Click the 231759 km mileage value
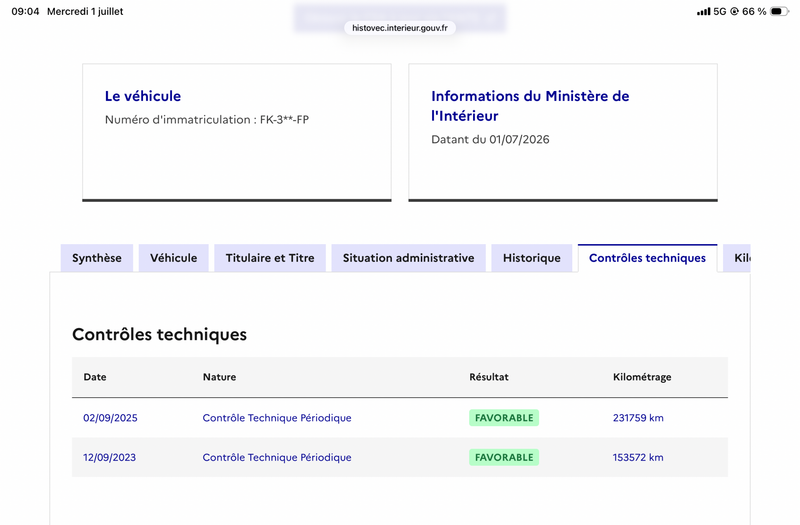Image resolution: width=800 pixels, height=525 pixels. pos(638,418)
